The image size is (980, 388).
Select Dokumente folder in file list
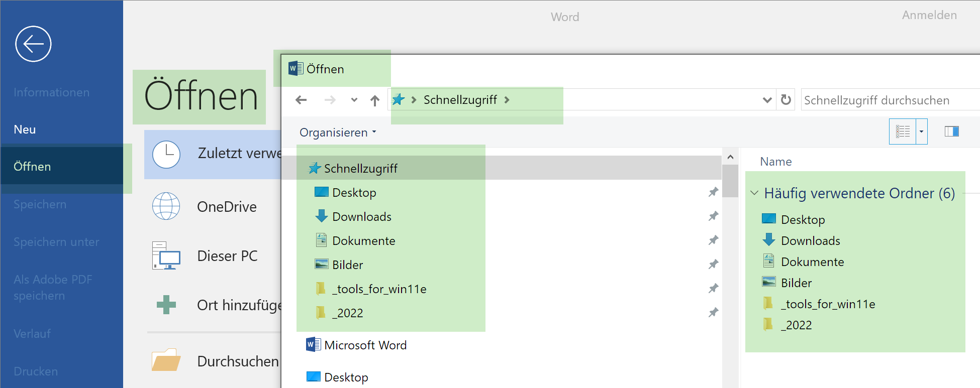(x=813, y=262)
